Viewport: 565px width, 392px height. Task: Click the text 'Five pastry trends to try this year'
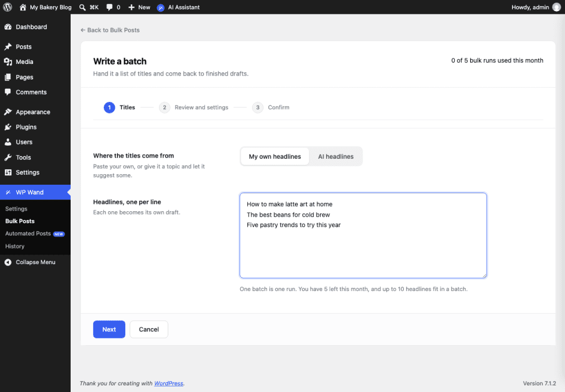[x=294, y=225]
